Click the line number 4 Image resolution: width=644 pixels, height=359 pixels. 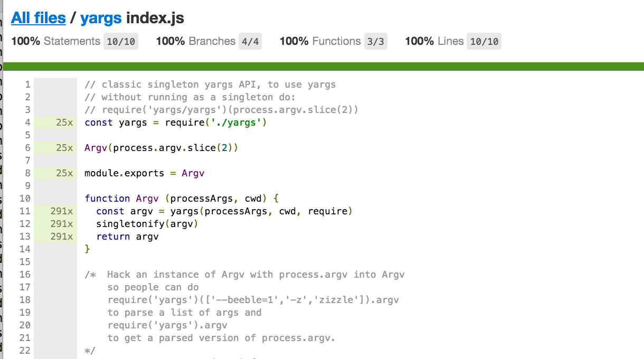coord(27,122)
